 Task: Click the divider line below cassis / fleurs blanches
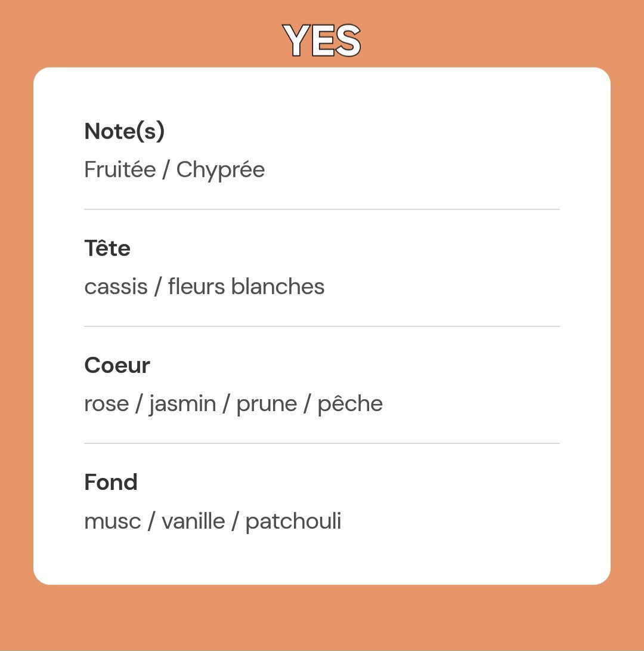click(x=322, y=326)
